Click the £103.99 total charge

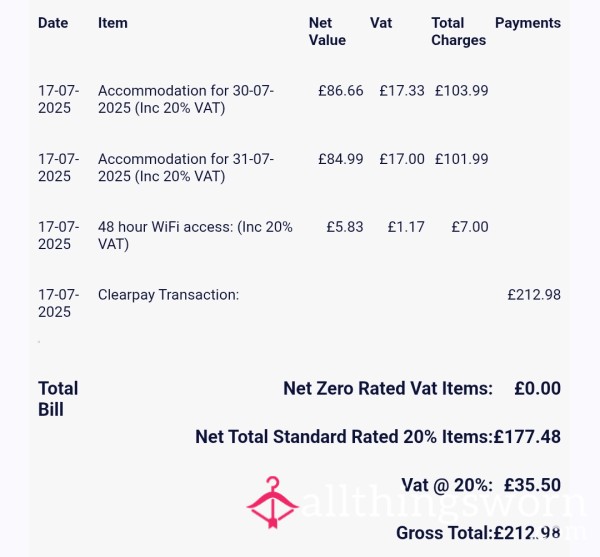[x=461, y=91]
